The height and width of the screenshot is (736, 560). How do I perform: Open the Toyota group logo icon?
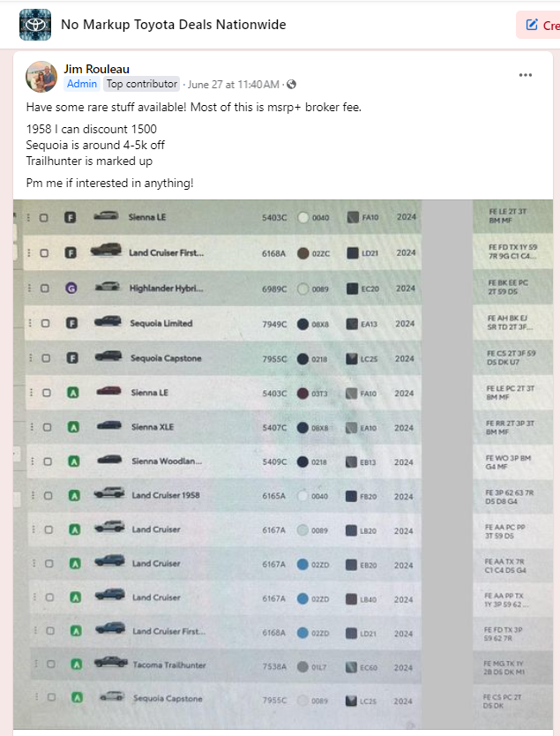(35, 25)
